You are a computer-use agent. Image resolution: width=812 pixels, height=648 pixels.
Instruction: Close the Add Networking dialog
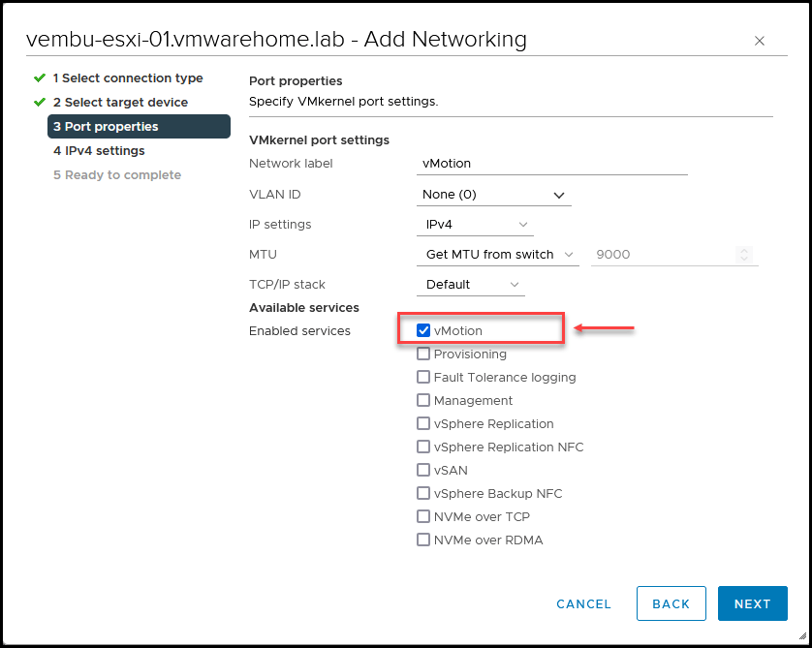759,41
